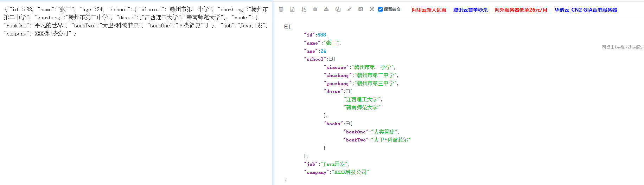This screenshot has height=185, width=644.
Task: Select the company key in output
Action: tap(317, 172)
